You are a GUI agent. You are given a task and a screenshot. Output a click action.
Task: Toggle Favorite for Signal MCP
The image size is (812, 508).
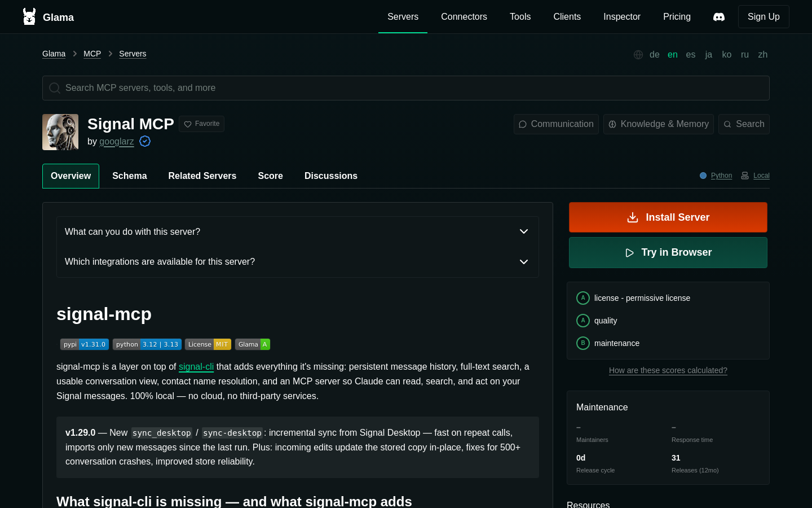tap(202, 124)
